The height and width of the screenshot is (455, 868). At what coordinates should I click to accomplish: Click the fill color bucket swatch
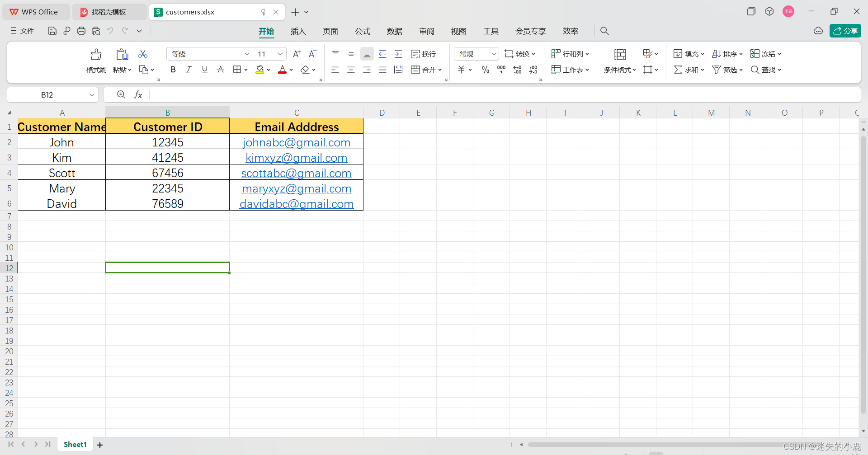click(259, 70)
